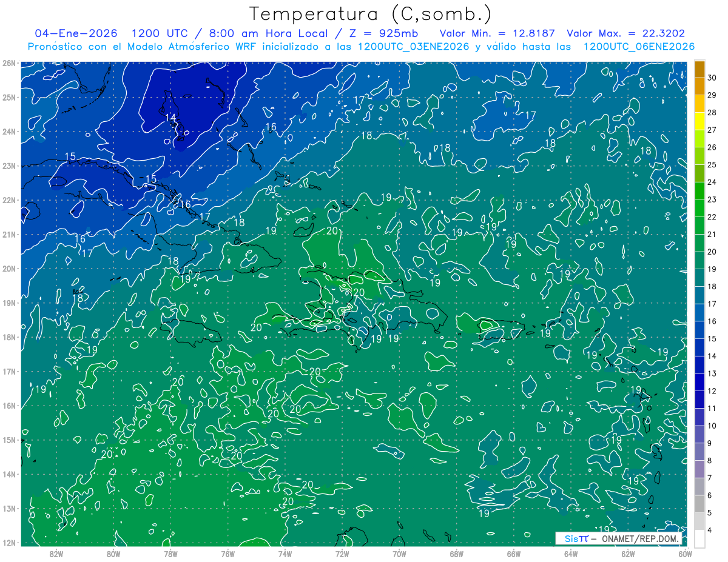Click the 68W longitude axis label

tap(457, 554)
